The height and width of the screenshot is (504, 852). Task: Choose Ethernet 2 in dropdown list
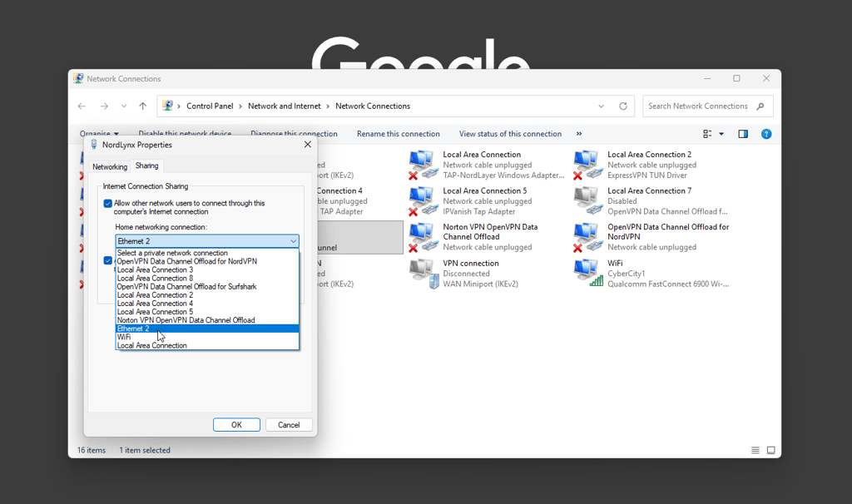207,329
